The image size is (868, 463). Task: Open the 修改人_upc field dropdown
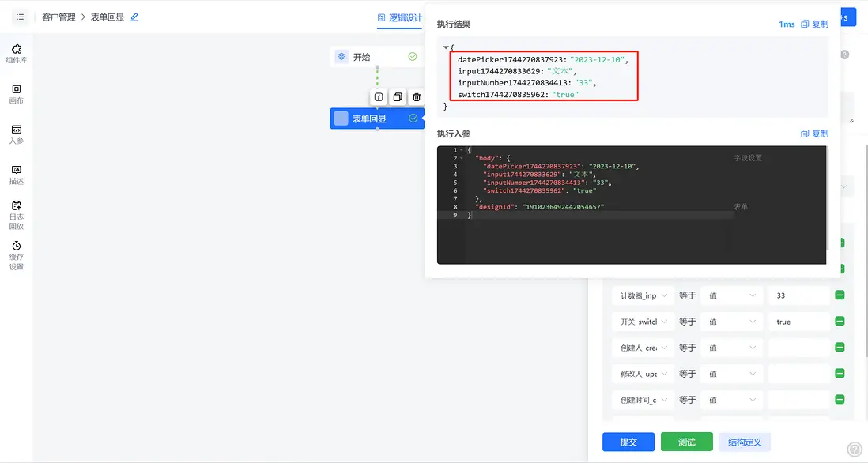pos(643,374)
